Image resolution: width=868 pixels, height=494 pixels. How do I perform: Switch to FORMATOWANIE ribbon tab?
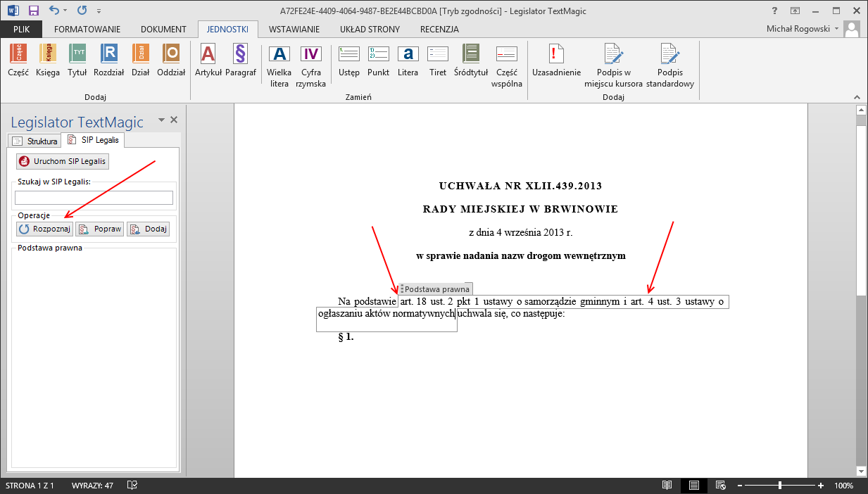point(87,29)
